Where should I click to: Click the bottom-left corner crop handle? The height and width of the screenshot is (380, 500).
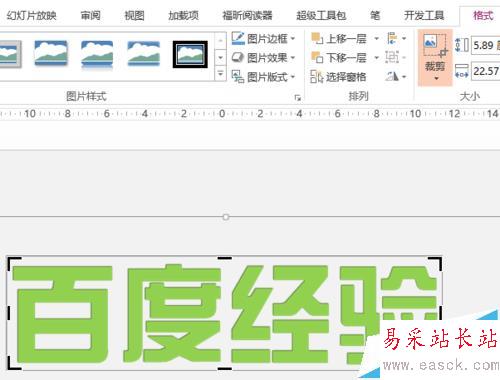13,363
